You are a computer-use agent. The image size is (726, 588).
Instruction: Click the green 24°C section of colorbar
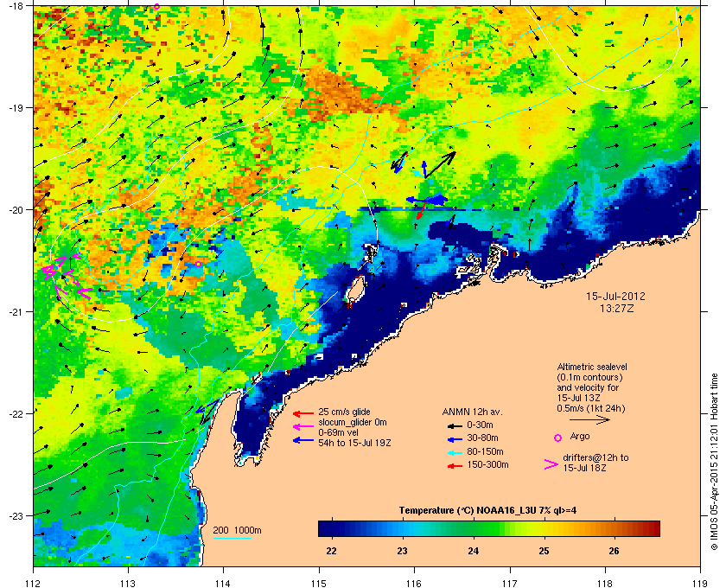[474, 528]
